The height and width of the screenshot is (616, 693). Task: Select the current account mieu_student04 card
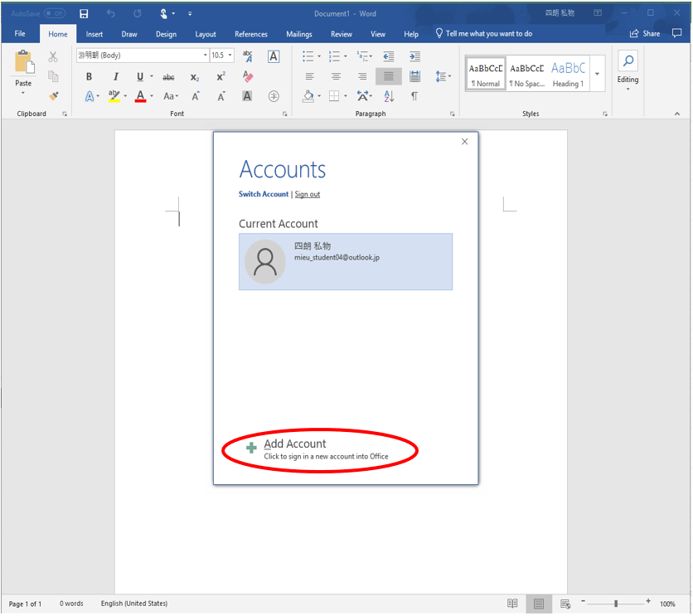click(x=346, y=262)
